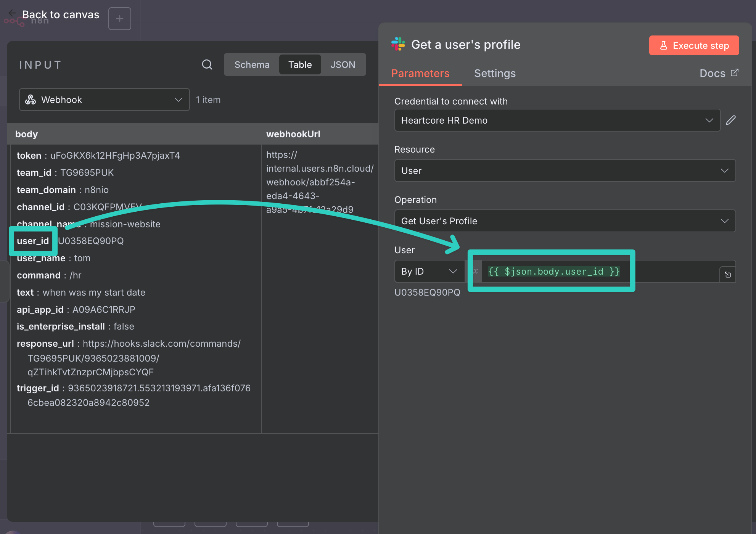Click the Slack logo icon in header
The width and height of the screenshot is (756, 534).
[x=398, y=44]
